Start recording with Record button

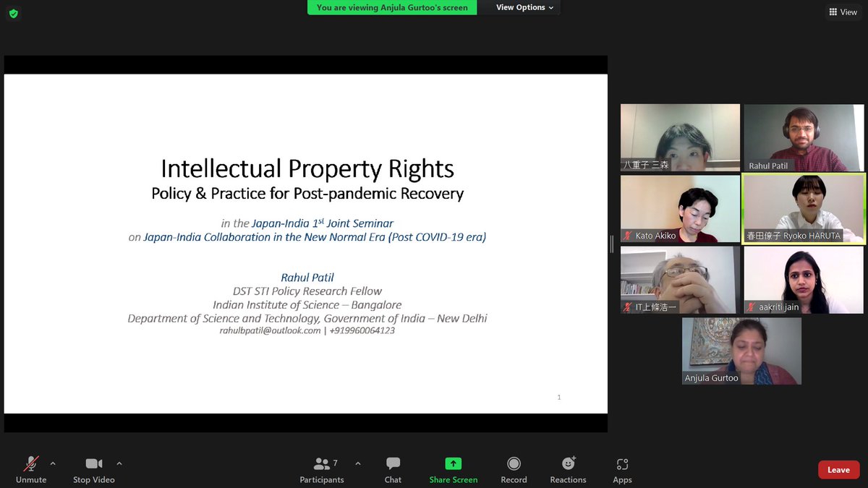click(x=514, y=471)
